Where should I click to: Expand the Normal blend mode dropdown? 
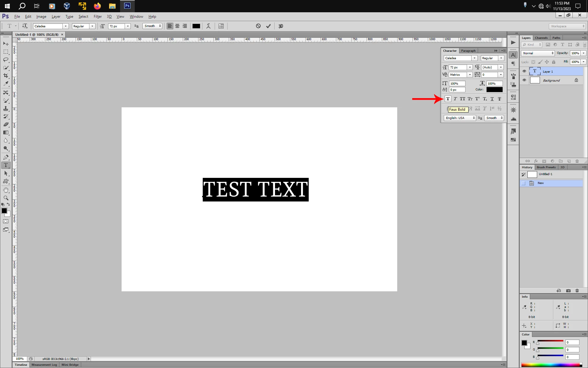pyautogui.click(x=538, y=53)
